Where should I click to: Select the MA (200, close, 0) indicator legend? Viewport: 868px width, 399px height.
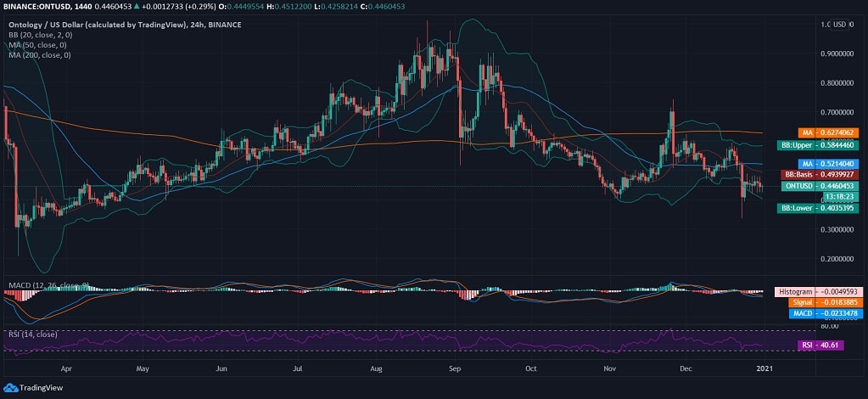pos(39,55)
